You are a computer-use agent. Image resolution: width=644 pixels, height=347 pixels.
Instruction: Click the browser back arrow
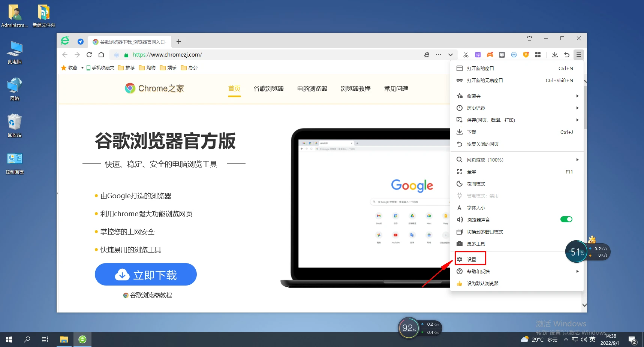coord(65,55)
